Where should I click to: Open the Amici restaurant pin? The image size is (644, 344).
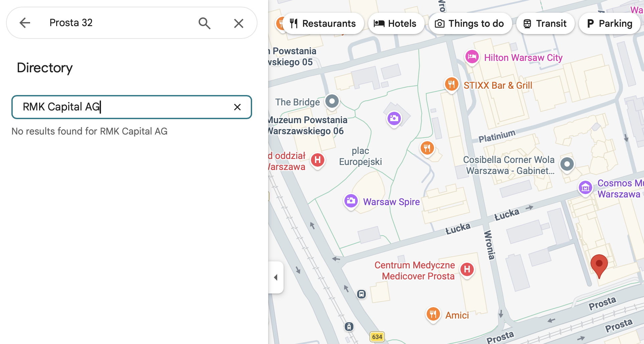click(x=433, y=314)
